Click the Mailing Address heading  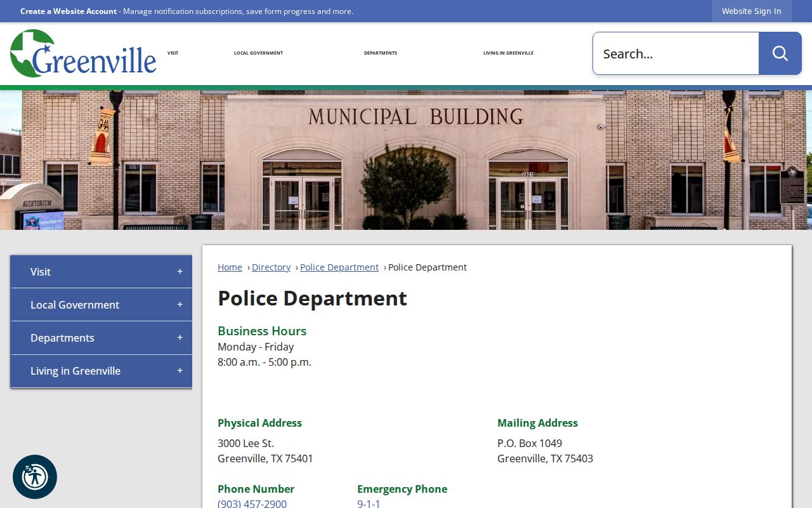pyautogui.click(x=537, y=423)
